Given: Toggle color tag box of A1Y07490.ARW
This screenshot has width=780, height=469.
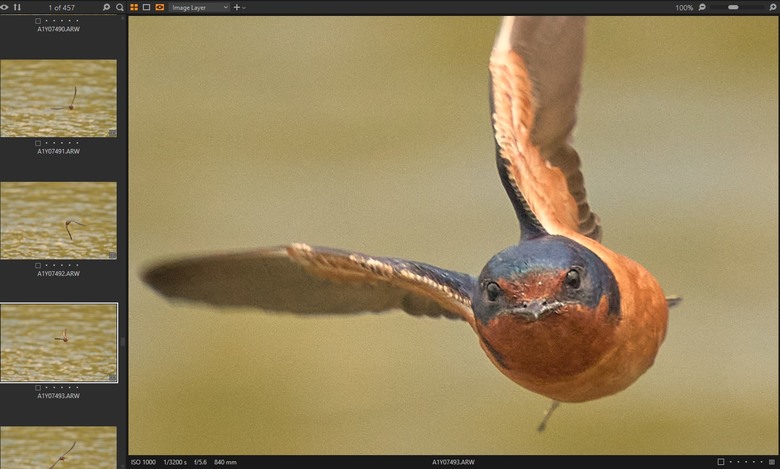Looking at the screenshot, I should pyautogui.click(x=38, y=21).
